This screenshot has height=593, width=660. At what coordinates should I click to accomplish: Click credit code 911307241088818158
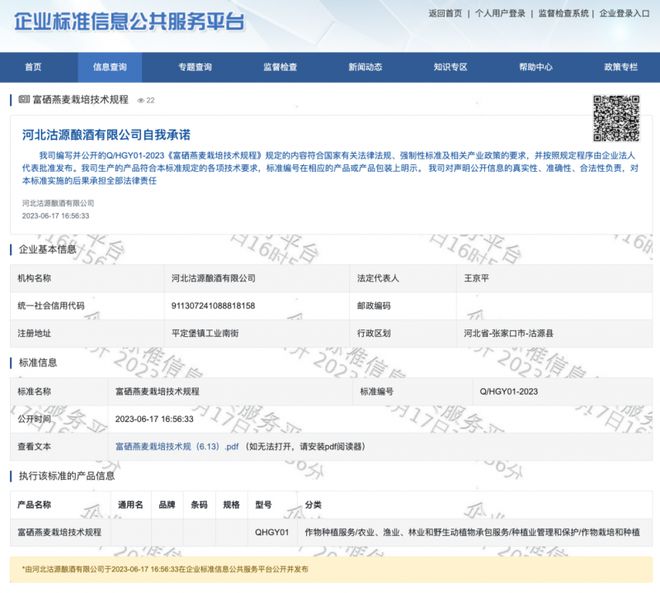tap(213, 306)
